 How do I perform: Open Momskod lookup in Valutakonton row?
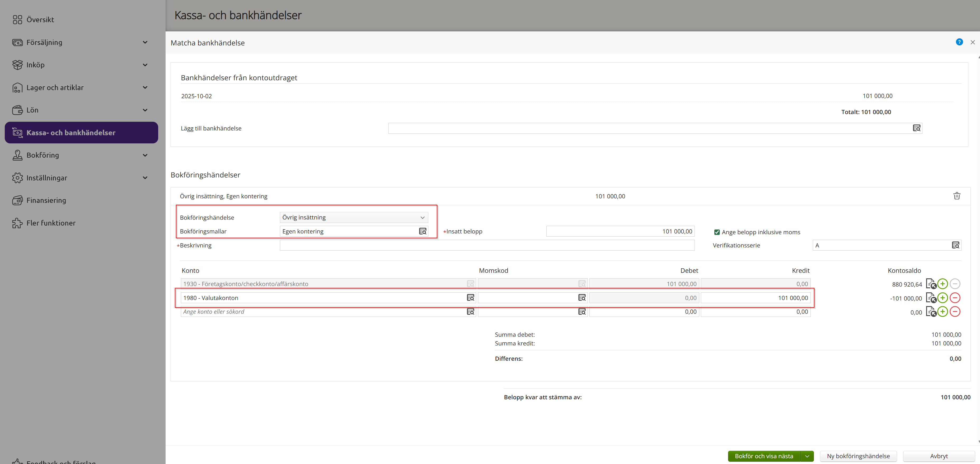(582, 298)
